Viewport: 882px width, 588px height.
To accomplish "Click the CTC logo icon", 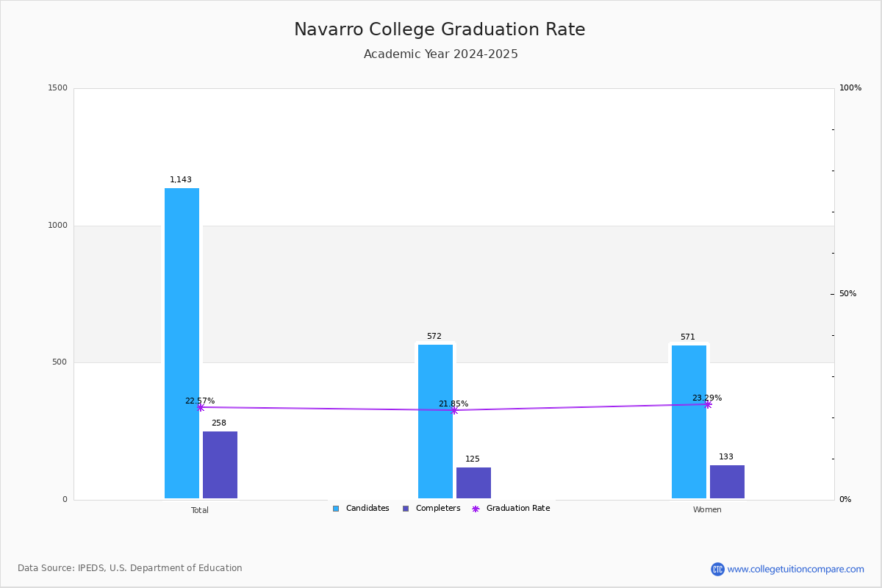I will click(717, 569).
